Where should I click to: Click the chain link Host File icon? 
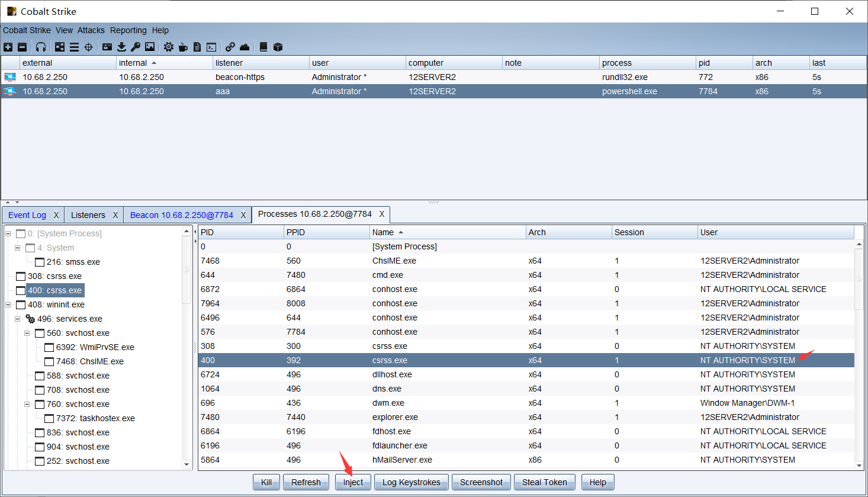pyautogui.click(x=230, y=47)
